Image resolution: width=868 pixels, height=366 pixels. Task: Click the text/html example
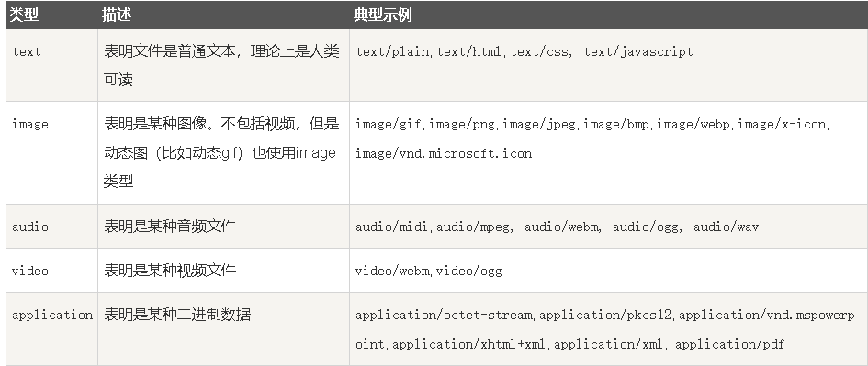(x=468, y=52)
